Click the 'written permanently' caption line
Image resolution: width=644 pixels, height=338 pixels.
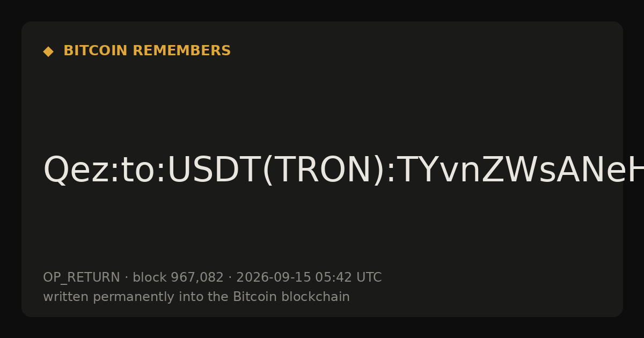click(x=196, y=297)
